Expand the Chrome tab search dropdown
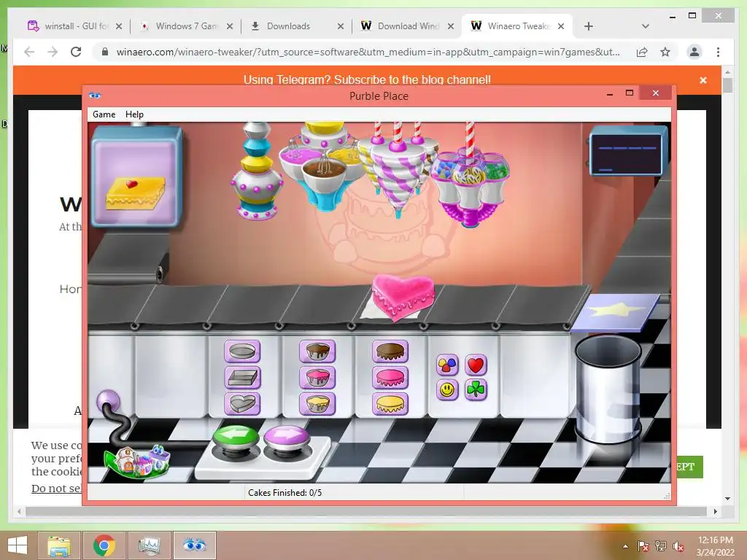The width and height of the screenshot is (747, 560). tap(645, 26)
